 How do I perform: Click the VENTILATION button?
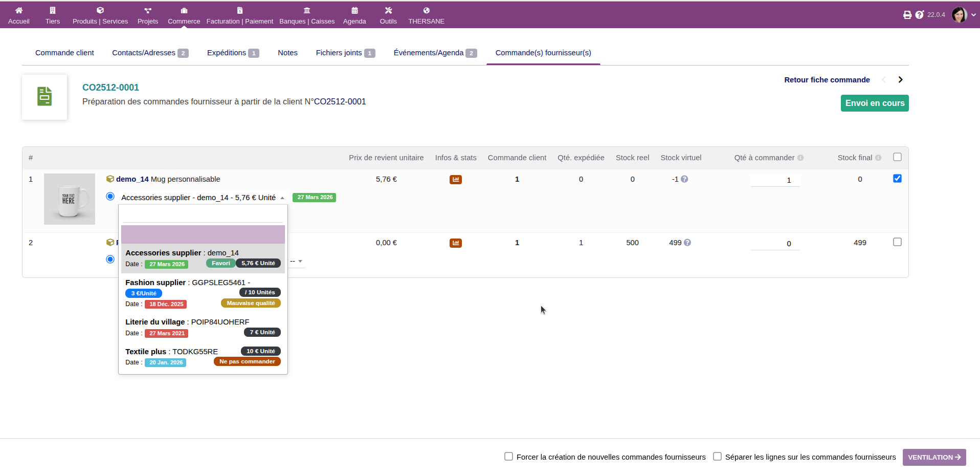[934, 457]
